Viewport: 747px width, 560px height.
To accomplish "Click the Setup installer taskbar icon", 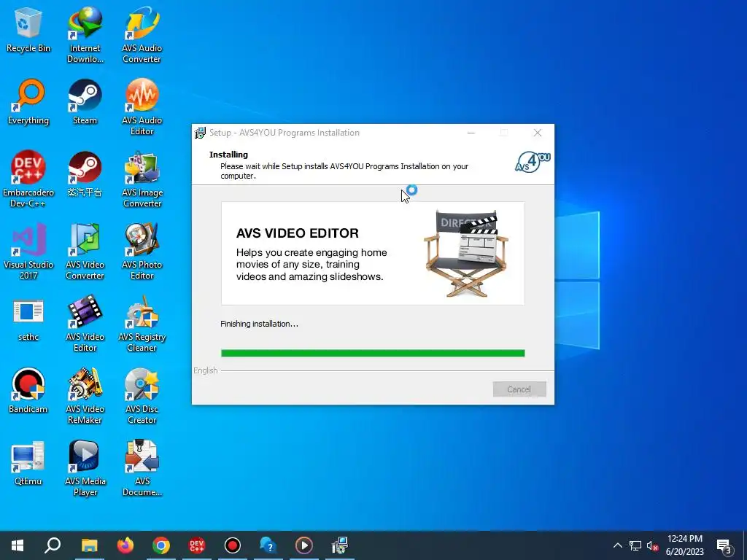I will tap(340, 545).
